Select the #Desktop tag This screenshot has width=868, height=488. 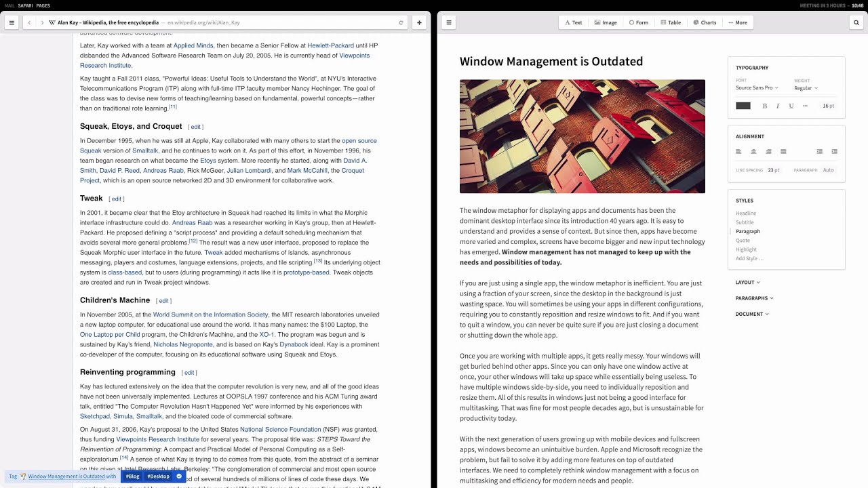158,476
